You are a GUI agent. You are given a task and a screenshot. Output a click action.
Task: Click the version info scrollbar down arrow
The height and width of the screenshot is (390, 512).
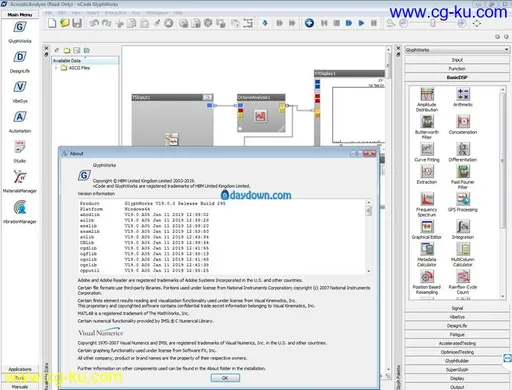369,271
